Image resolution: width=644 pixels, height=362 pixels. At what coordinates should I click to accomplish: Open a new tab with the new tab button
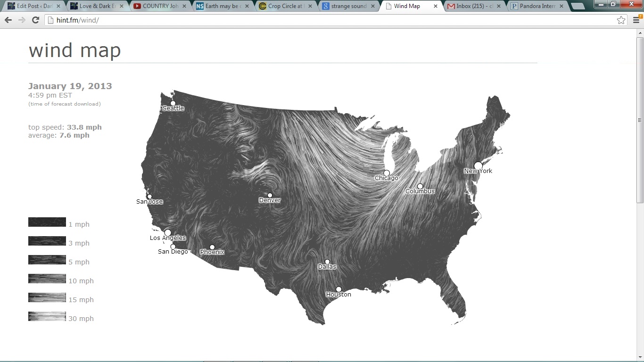tap(578, 6)
